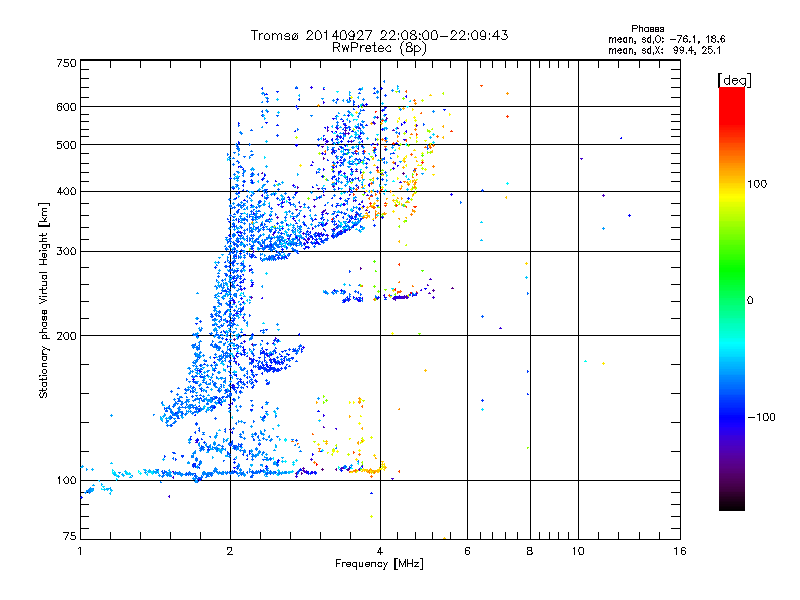800x600 pixels.
Task: Click the 'Stationary phase Virtual Height [km]' label
Action: pos(44,300)
